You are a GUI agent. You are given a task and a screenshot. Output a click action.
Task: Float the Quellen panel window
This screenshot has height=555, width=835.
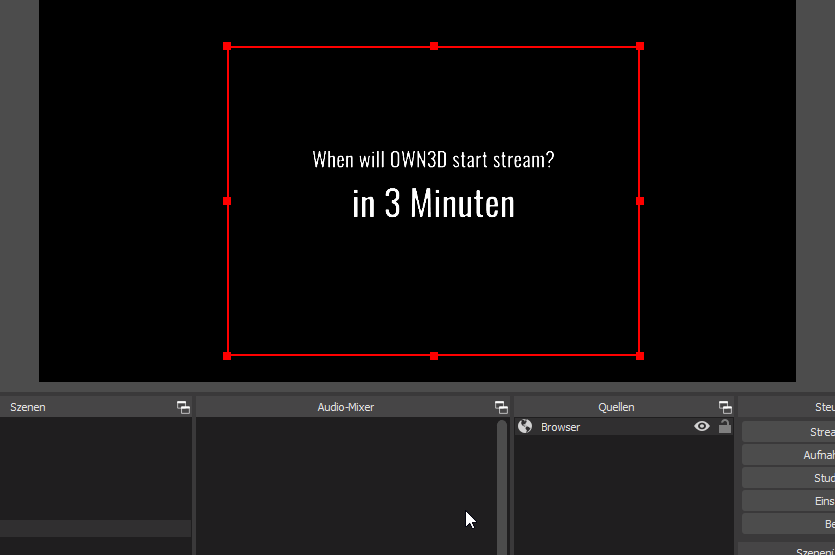coord(725,407)
